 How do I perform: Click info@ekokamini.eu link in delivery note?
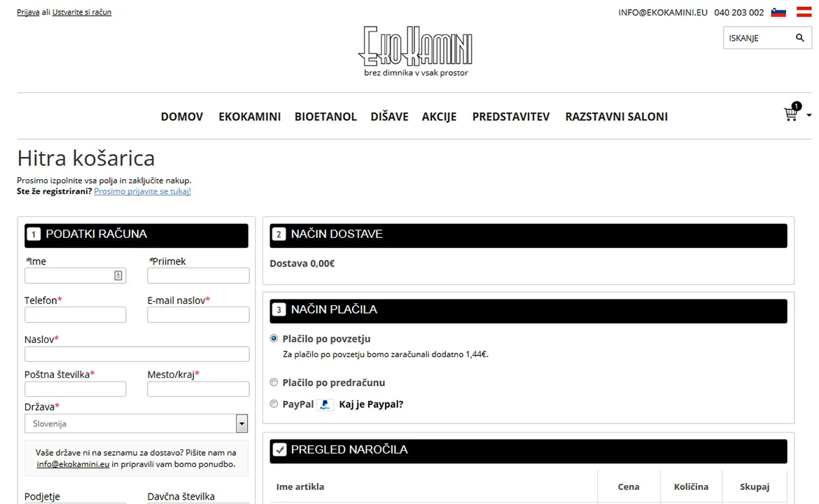pyautogui.click(x=73, y=464)
